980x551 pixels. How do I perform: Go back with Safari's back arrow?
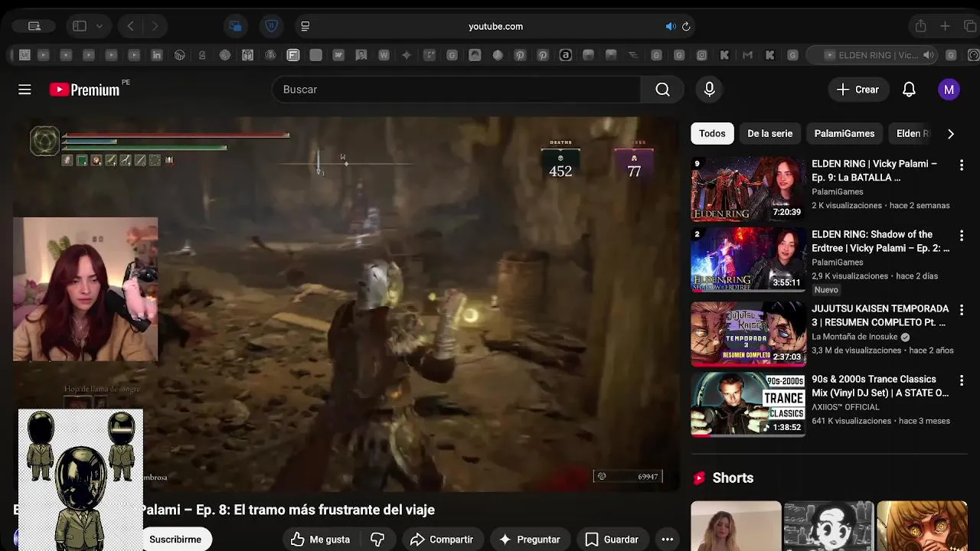pyautogui.click(x=131, y=26)
